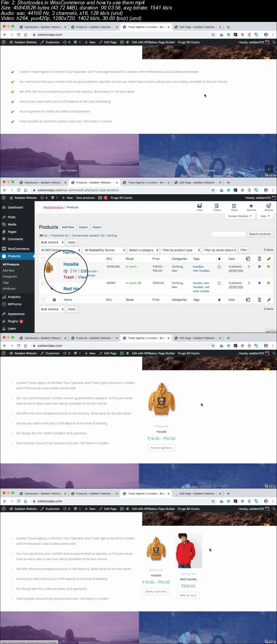Click the Hoodie product thumbnail in Products table

[49, 267]
